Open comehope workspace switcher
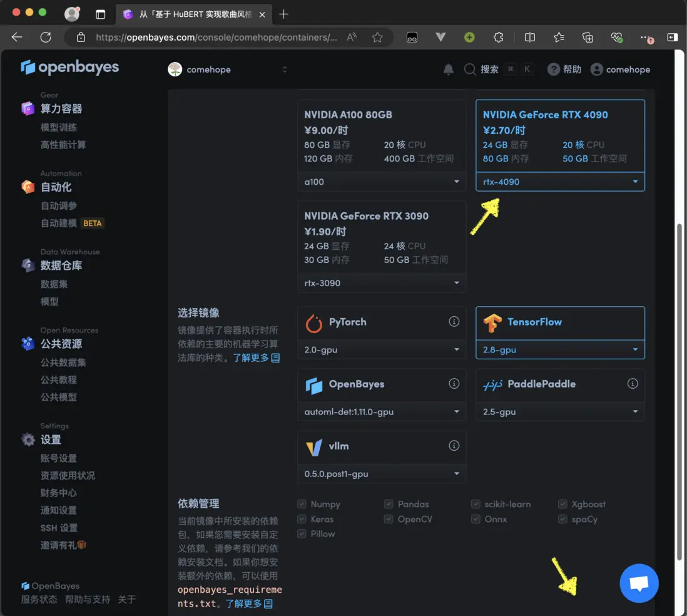This screenshot has width=687, height=616. pos(228,69)
